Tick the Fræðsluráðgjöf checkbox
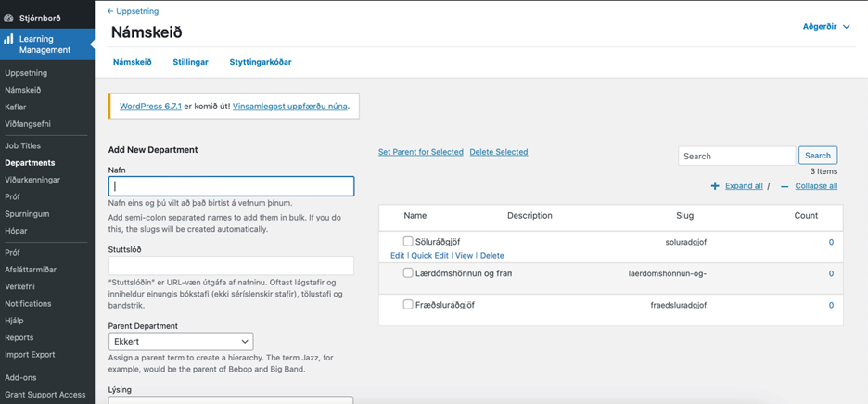Image resolution: width=868 pixels, height=404 pixels. point(408,304)
